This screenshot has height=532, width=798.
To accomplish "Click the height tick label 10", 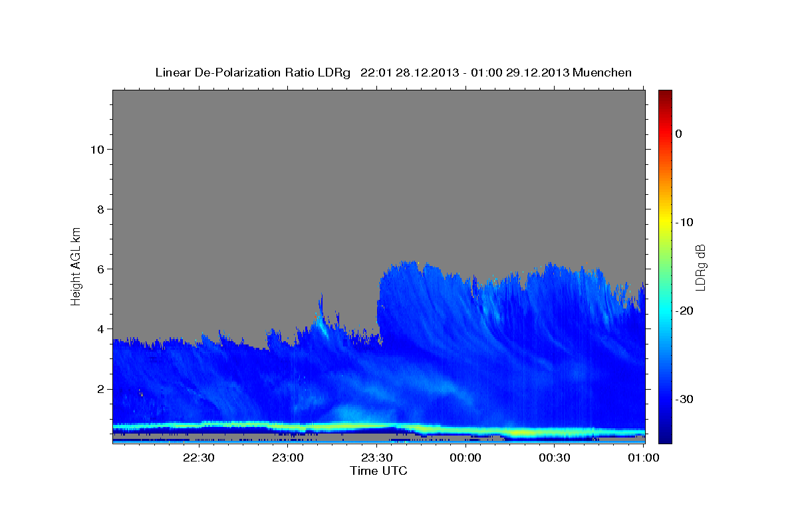I will pos(96,149).
